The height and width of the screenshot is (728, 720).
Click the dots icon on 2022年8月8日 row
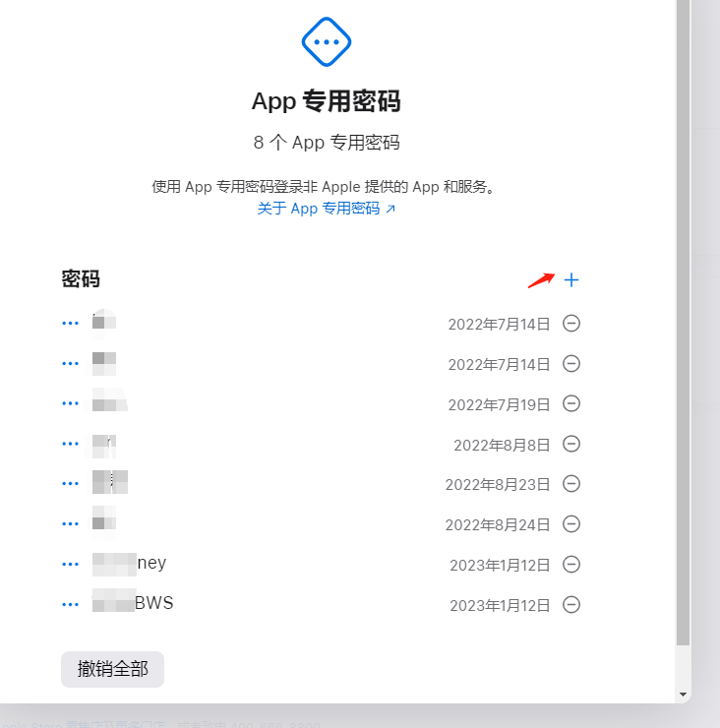point(70,444)
